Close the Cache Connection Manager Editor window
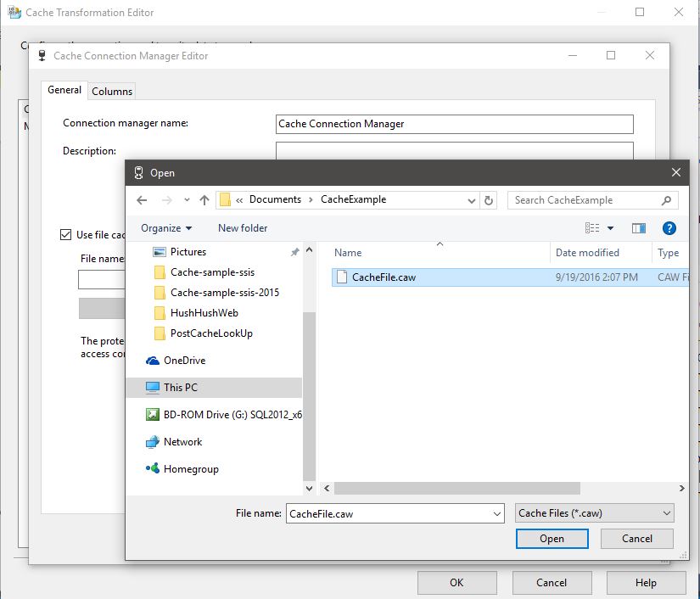Screen dimensions: 700x599 pos(650,55)
